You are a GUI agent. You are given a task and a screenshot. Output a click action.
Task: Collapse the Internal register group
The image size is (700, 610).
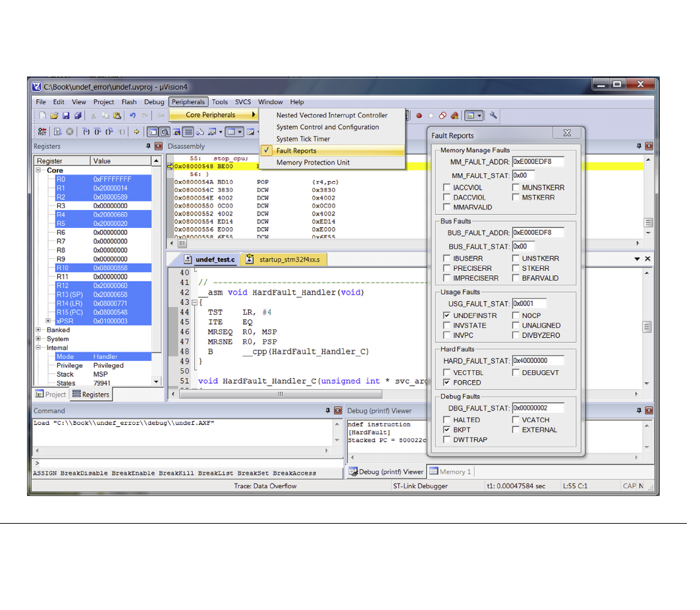click(x=39, y=347)
